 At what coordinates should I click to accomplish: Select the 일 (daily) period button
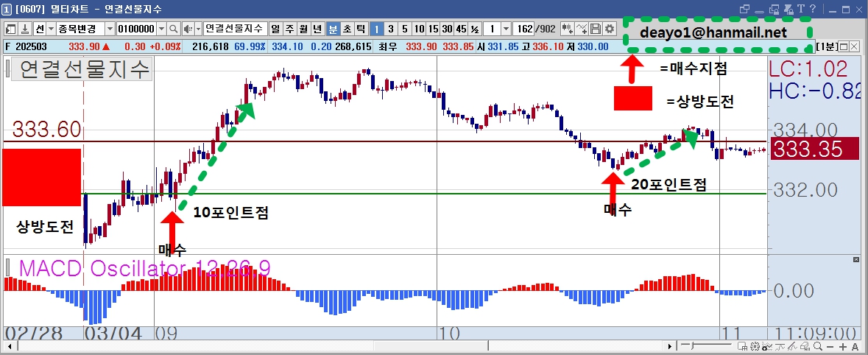(275, 29)
